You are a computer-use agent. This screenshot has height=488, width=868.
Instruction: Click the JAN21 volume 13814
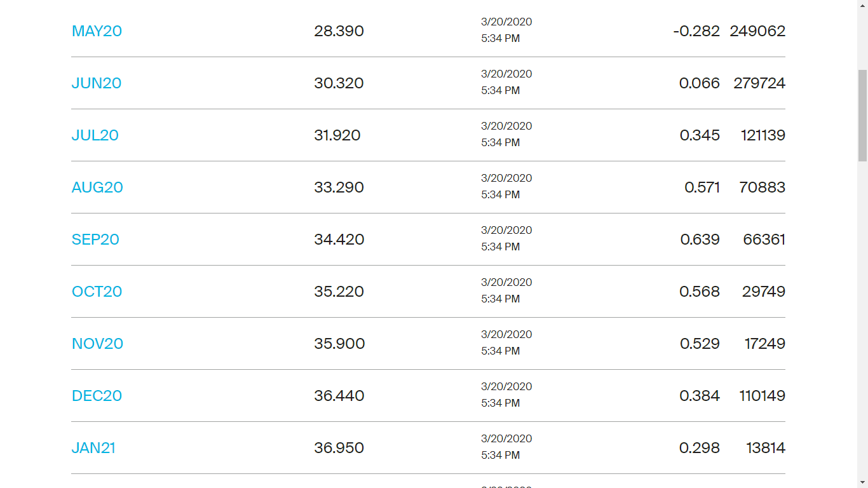point(766,448)
